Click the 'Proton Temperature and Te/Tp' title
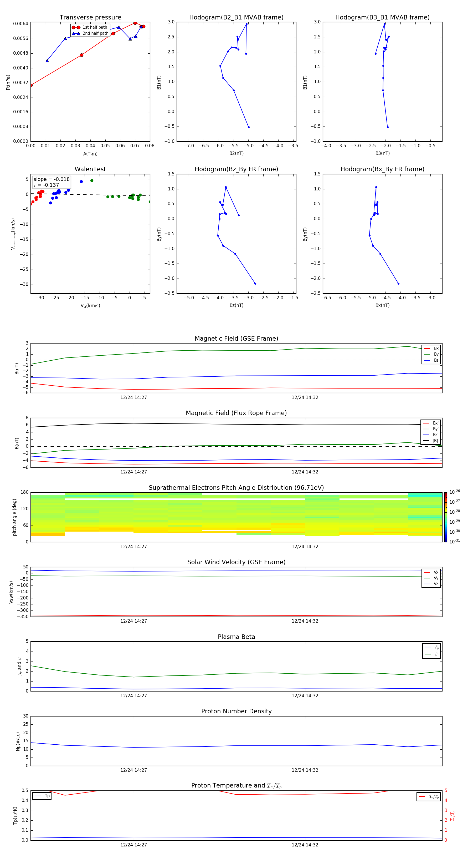Screen dimensions: 473x868 point(236,786)
